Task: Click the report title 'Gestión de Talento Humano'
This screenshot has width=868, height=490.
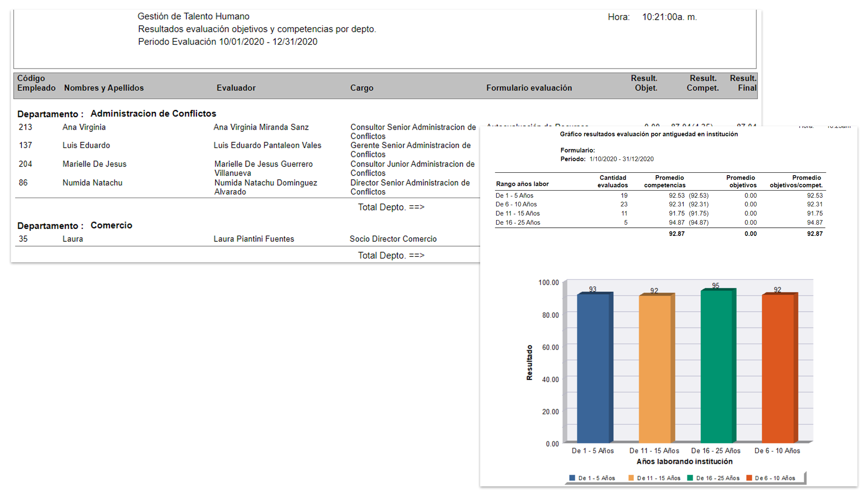Action: (194, 16)
